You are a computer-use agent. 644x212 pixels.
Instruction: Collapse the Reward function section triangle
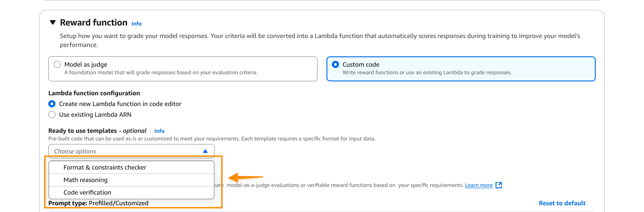53,23
